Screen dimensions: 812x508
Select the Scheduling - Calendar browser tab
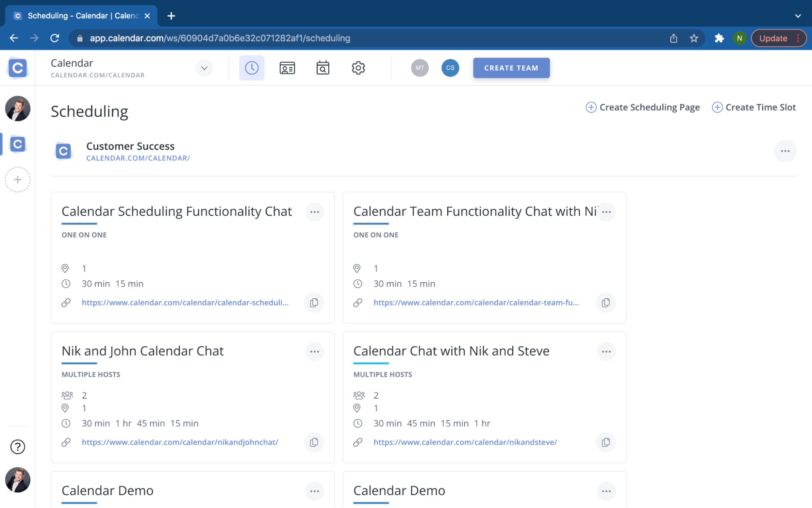(81, 16)
